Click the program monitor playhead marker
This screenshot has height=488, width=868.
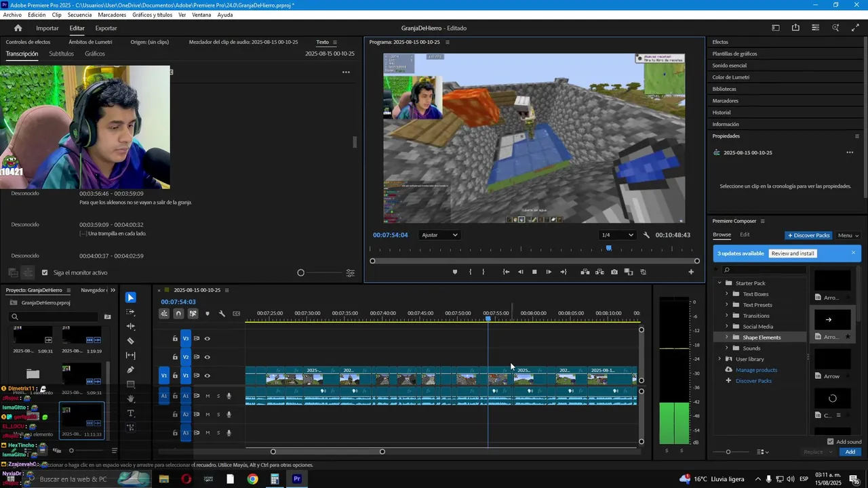[x=608, y=249]
